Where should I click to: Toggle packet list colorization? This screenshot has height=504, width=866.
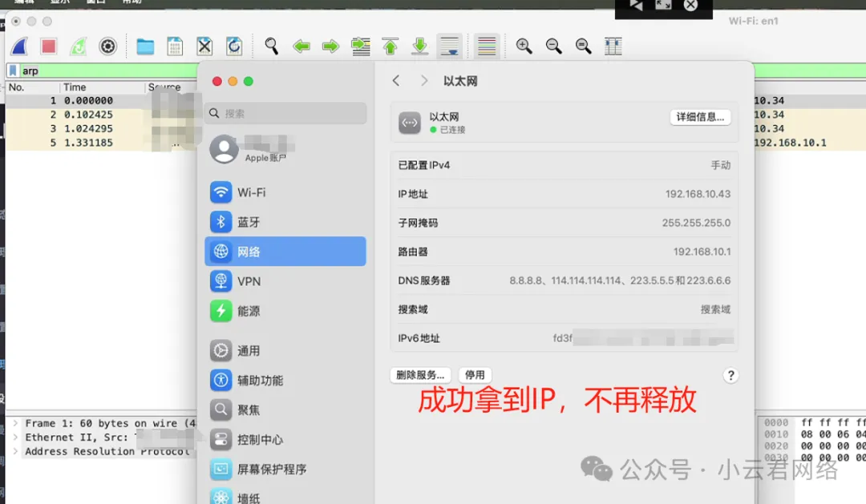click(x=487, y=46)
